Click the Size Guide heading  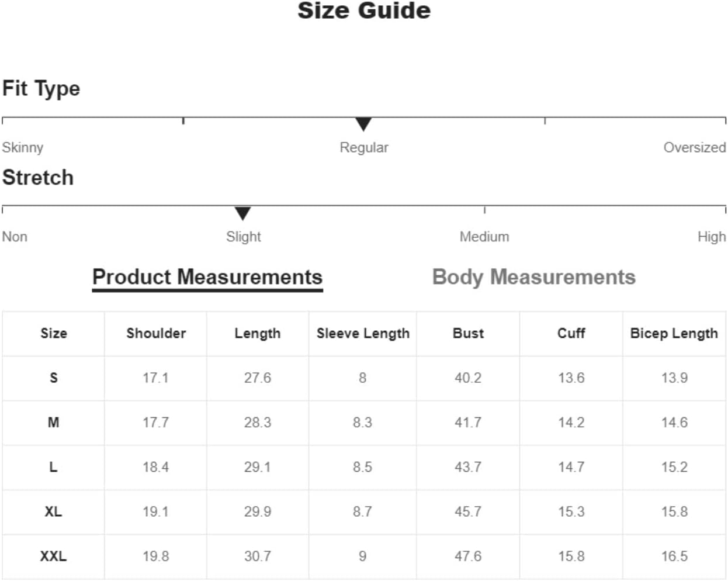364,11
